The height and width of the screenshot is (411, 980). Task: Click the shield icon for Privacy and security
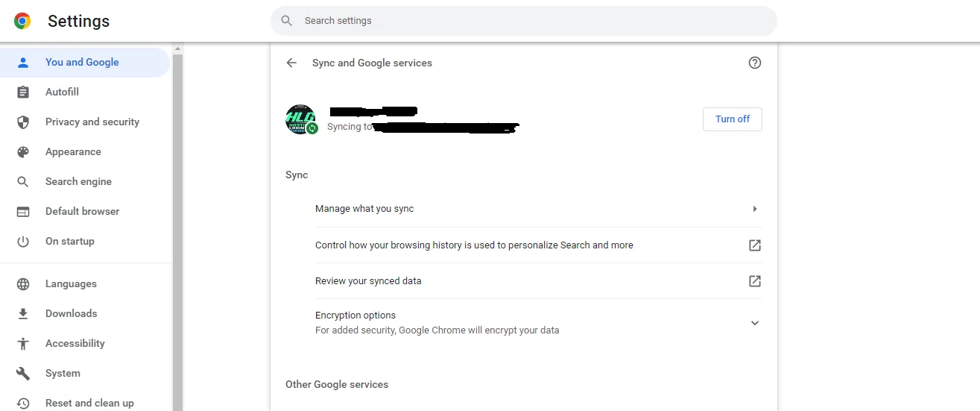tap(23, 122)
